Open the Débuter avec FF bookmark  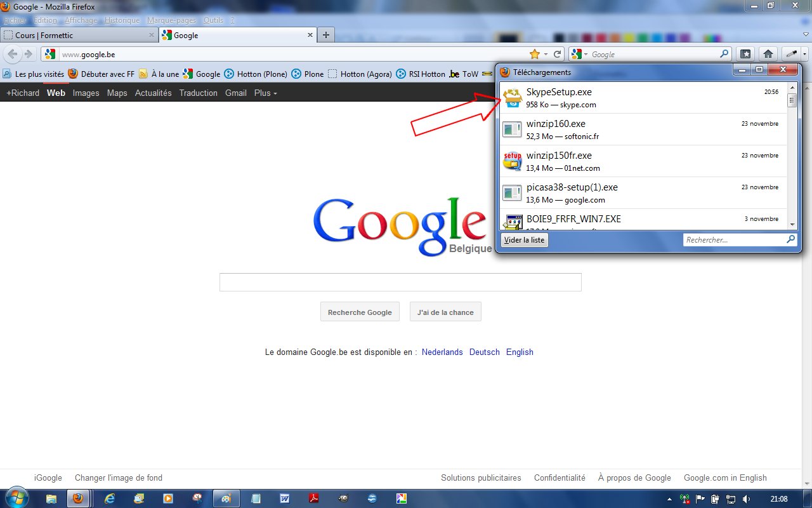(x=101, y=74)
